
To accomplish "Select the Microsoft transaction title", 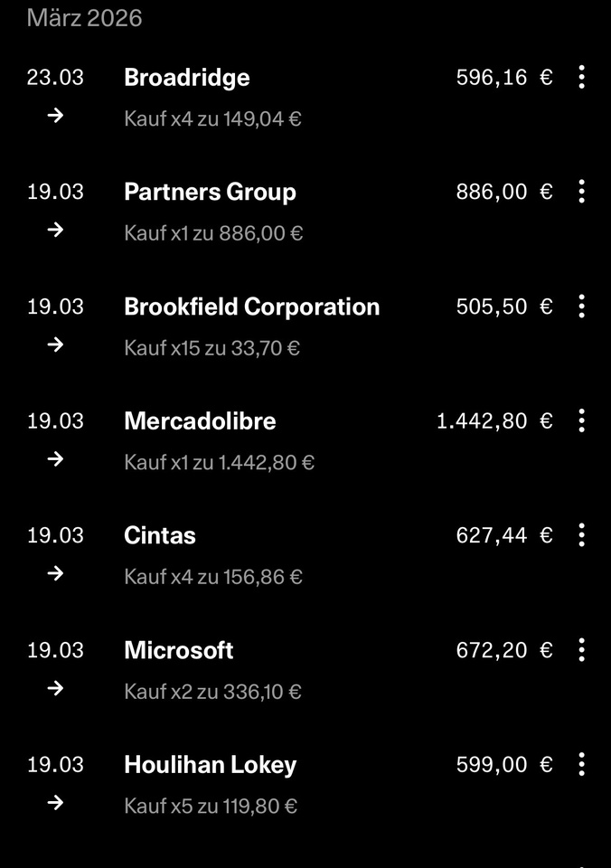I will [179, 650].
